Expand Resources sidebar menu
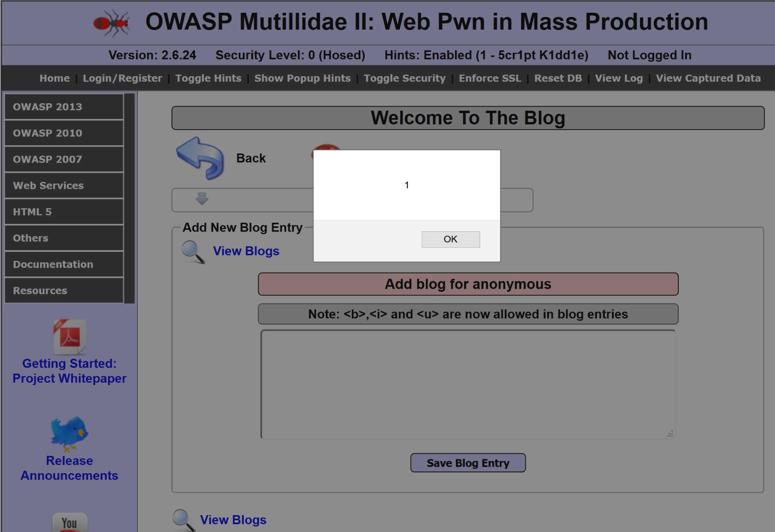 tap(64, 290)
